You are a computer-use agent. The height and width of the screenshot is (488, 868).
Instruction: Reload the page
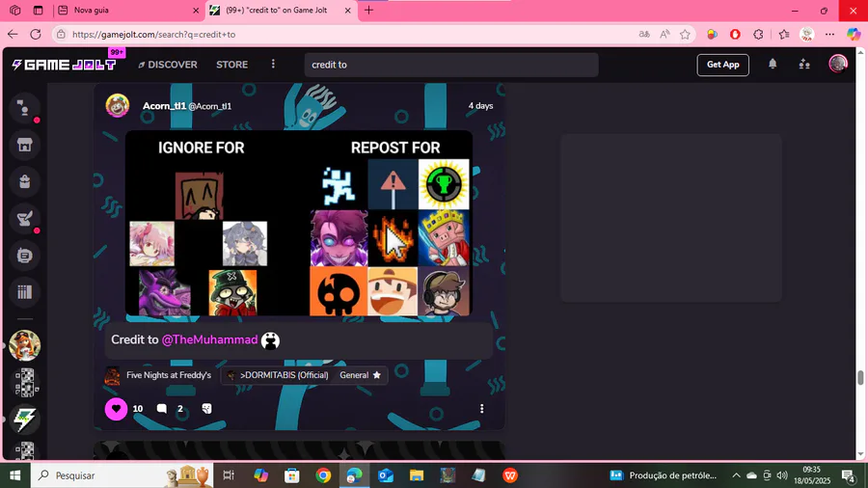[x=36, y=35]
